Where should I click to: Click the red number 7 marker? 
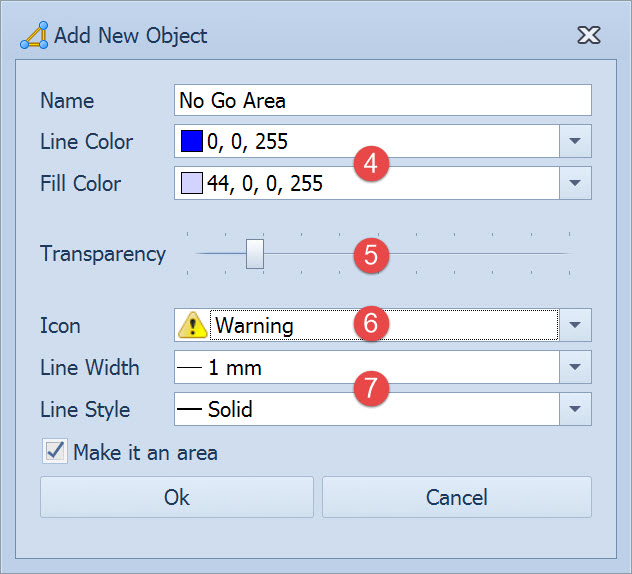coord(371,389)
